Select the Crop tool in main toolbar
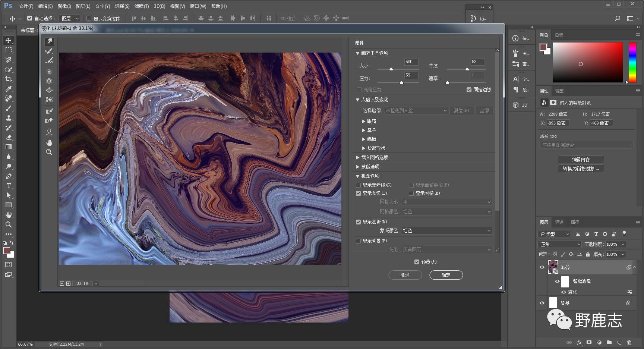The image size is (644, 349). 8,79
